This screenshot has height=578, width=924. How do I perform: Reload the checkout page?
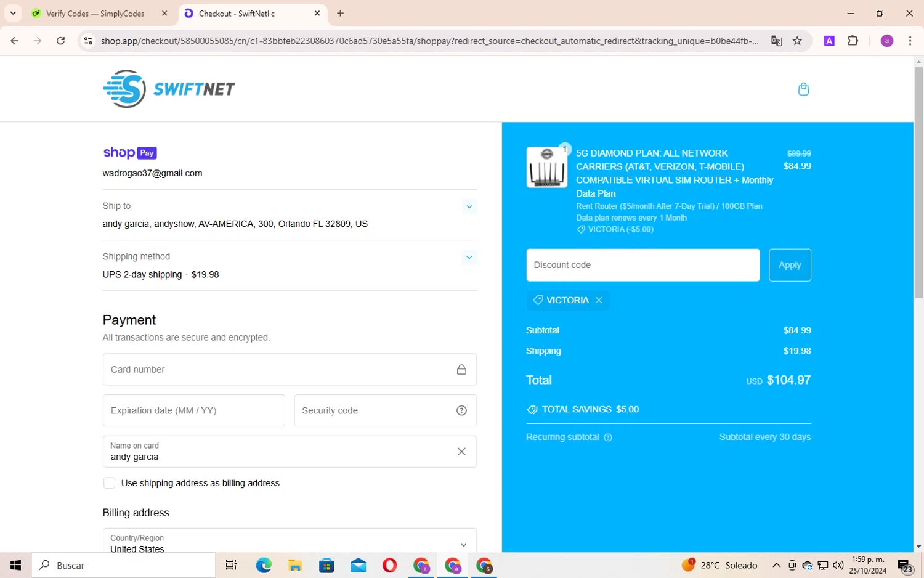click(60, 41)
